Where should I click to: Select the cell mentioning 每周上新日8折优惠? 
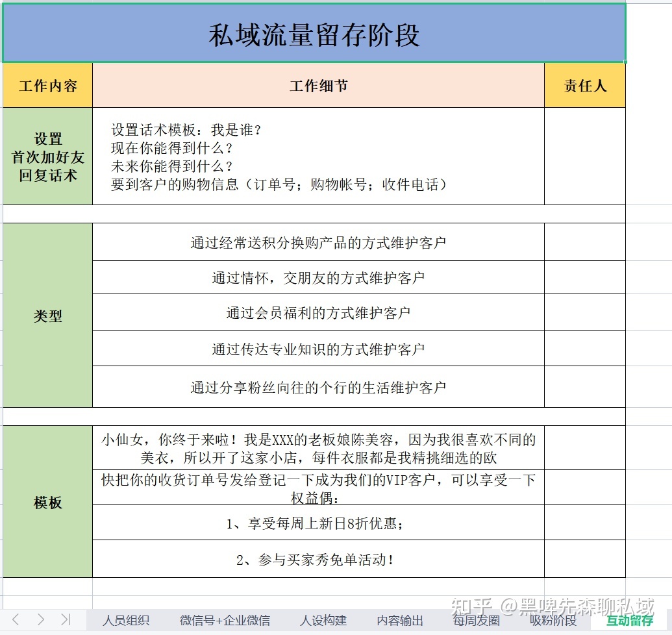coord(318,523)
